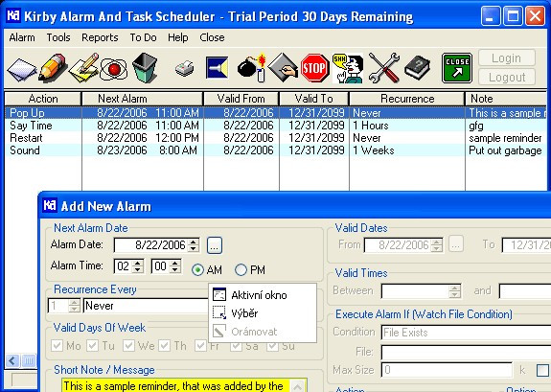This screenshot has height=392, width=551.
Task: Toggle the Tu weekday checkbox
Action: pos(93,346)
